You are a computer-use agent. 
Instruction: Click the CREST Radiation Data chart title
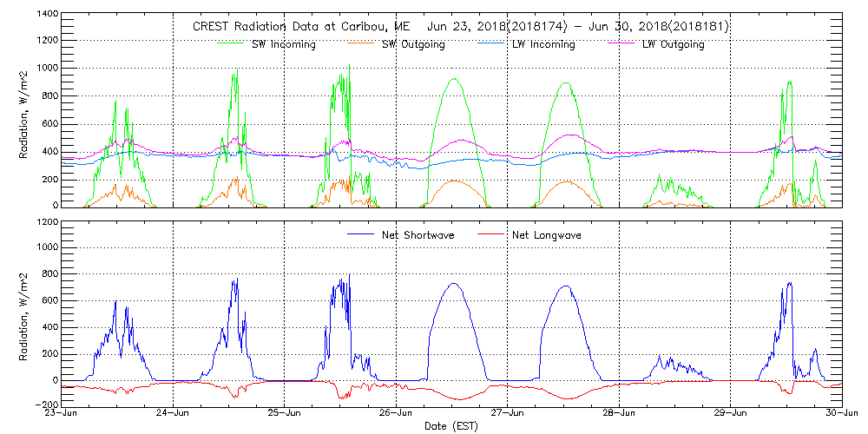click(x=460, y=27)
